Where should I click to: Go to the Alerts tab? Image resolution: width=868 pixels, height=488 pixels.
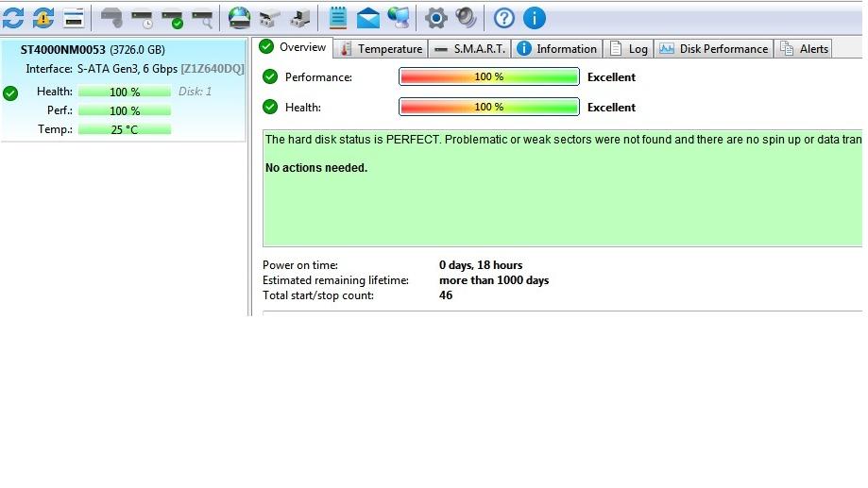[x=805, y=49]
